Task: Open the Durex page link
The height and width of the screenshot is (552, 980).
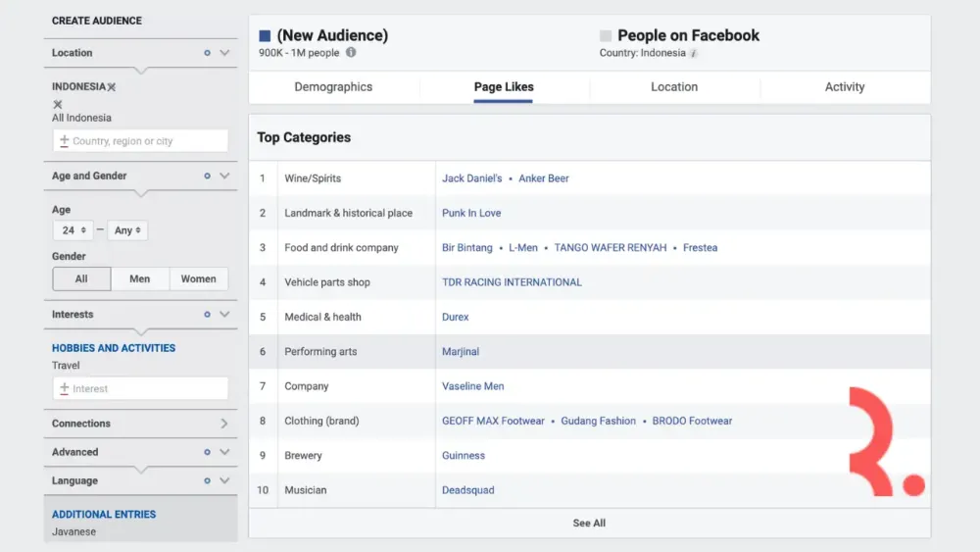Action: click(x=455, y=317)
